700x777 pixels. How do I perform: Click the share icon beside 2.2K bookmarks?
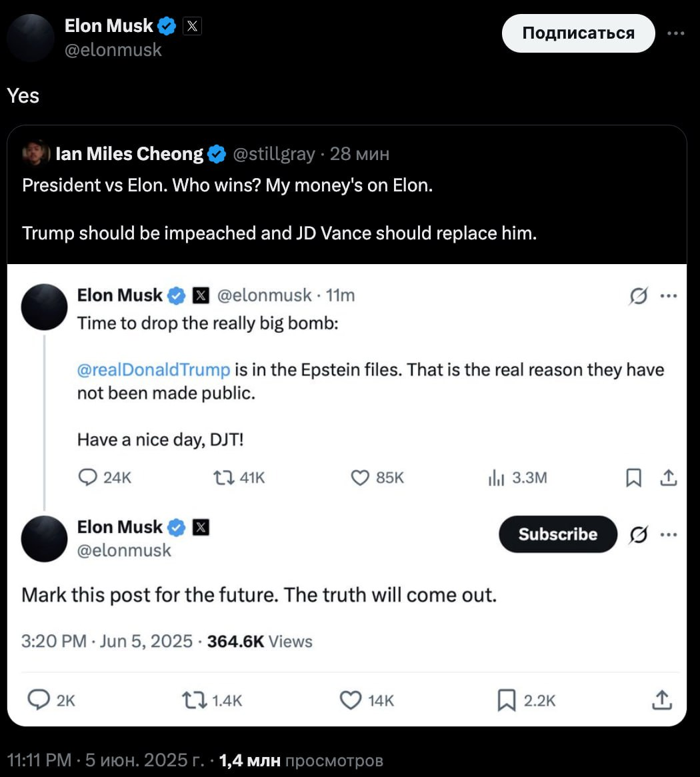pos(661,700)
